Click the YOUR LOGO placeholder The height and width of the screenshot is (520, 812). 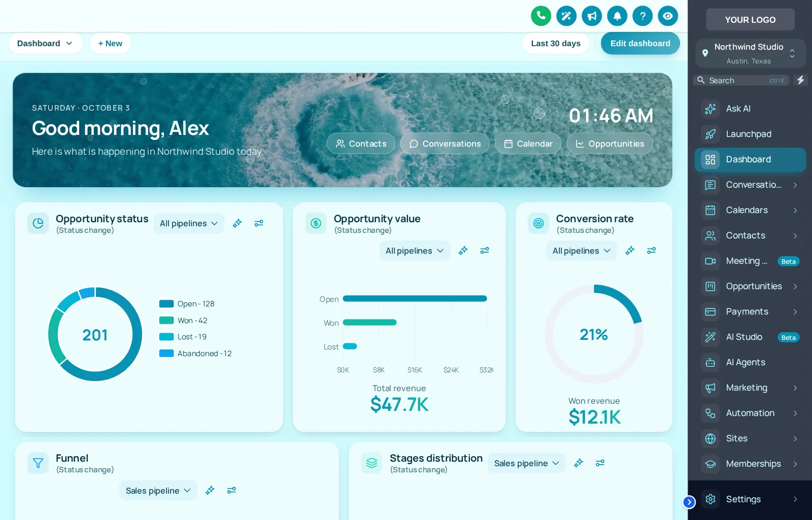(750, 20)
